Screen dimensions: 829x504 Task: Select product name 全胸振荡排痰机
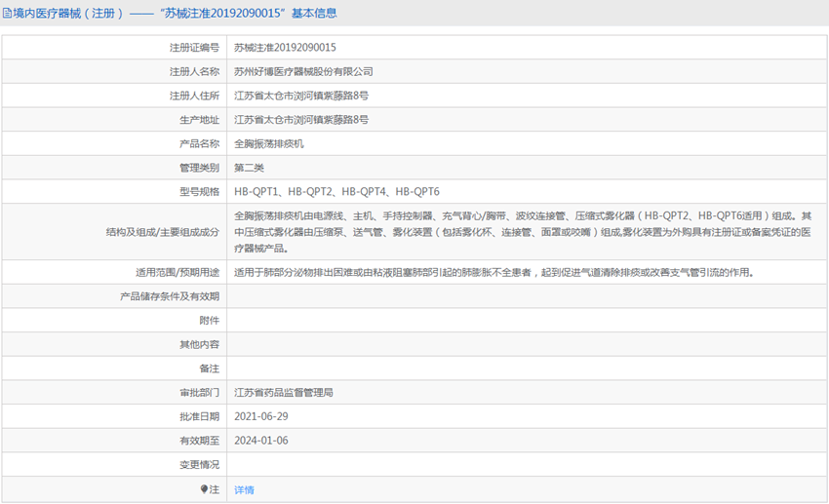click(268, 143)
